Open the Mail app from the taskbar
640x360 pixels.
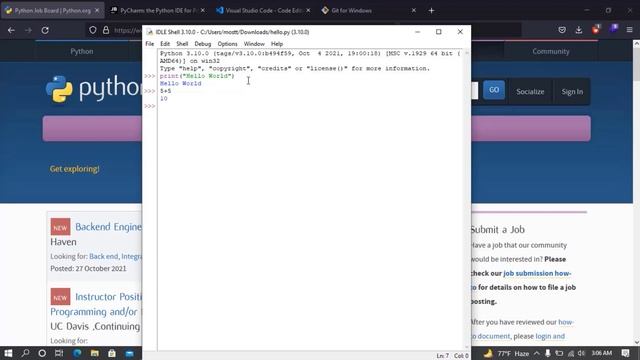129,353
